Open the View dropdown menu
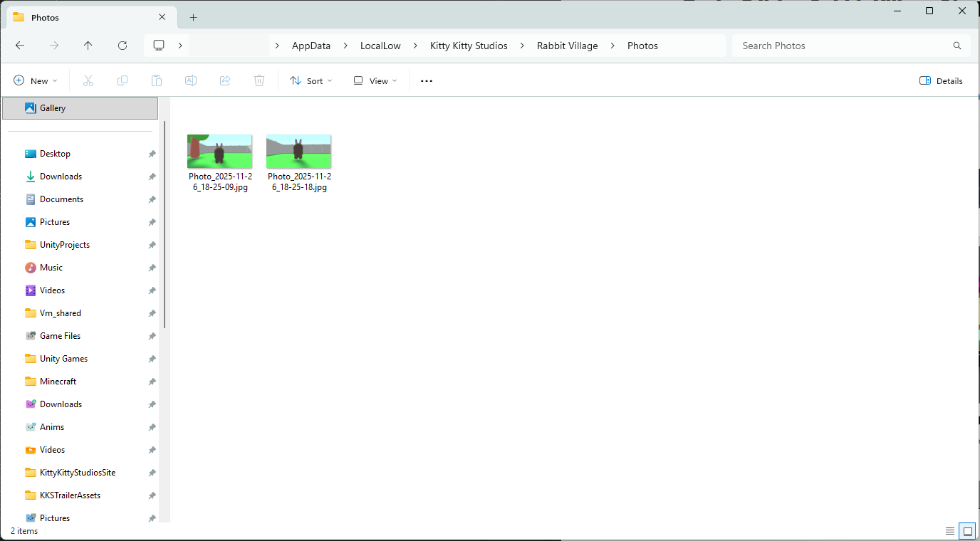The height and width of the screenshot is (541, 980). [375, 81]
